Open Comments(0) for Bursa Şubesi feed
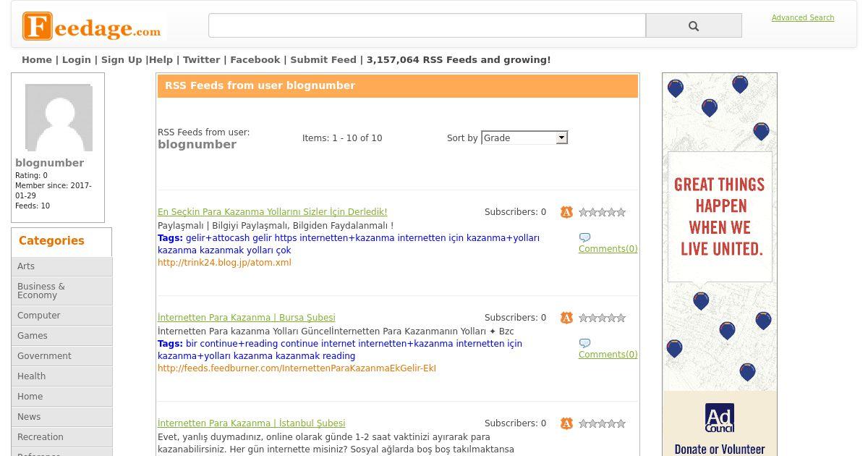Viewport: 868px width, 456px height. (x=608, y=355)
